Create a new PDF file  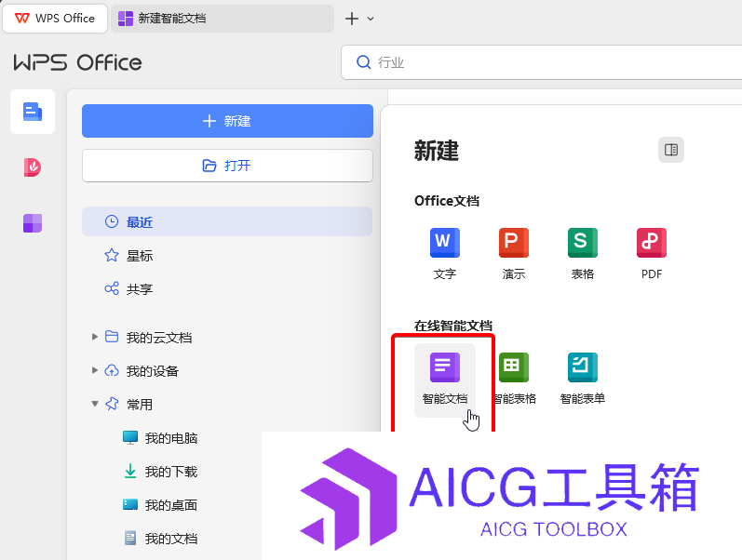click(x=652, y=254)
